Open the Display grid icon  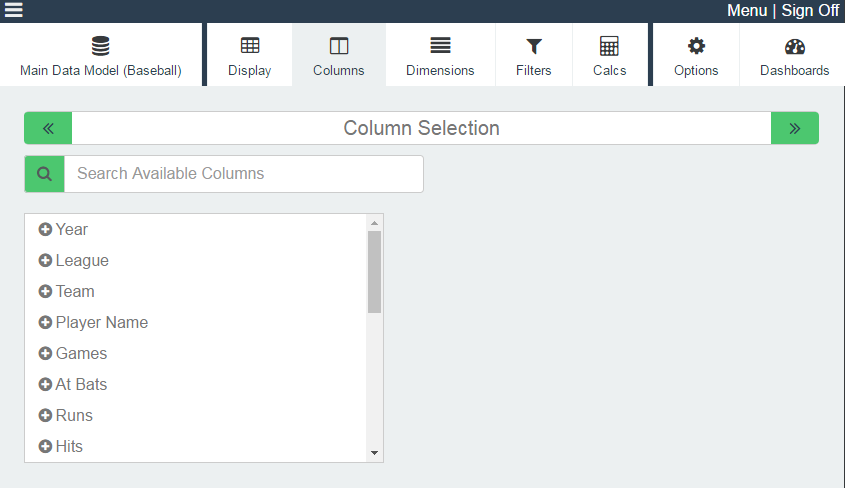click(250, 46)
